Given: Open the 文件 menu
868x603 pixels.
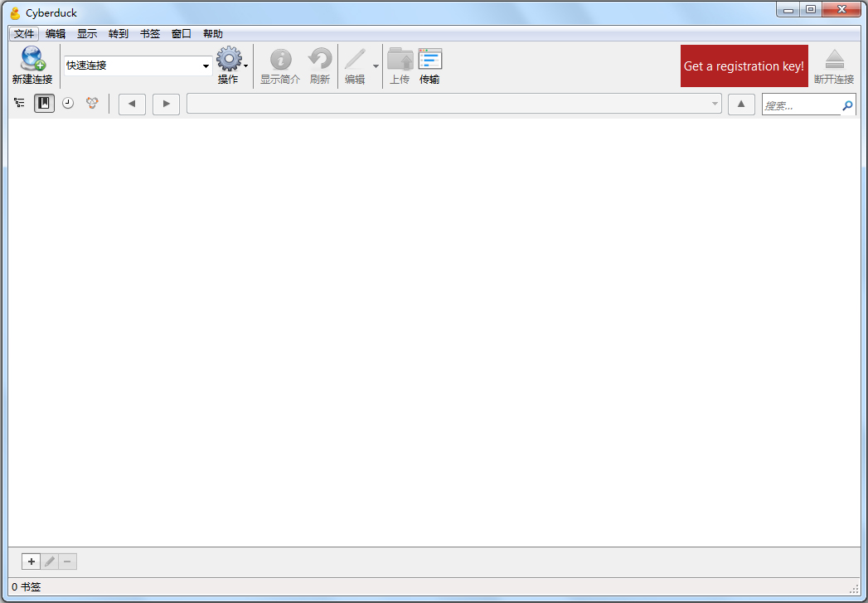Looking at the screenshot, I should (24, 34).
